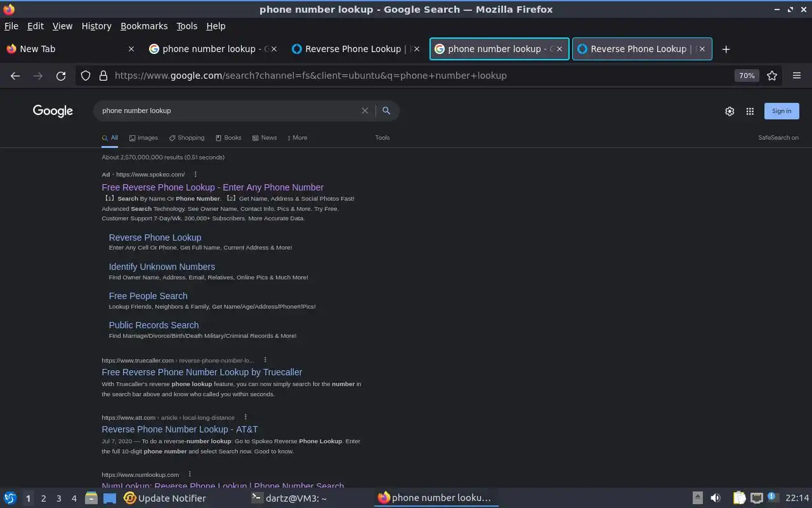Open the network status tray icon

pos(756,498)
